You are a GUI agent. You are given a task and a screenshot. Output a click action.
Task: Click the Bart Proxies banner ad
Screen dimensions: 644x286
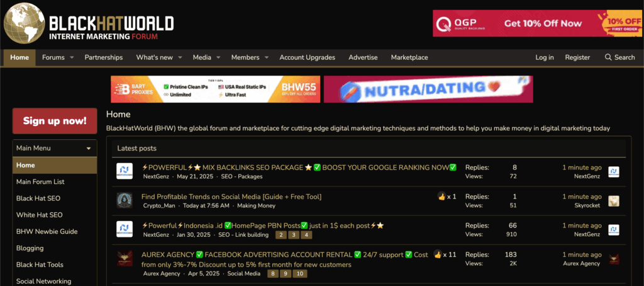(x=216, y=89)
